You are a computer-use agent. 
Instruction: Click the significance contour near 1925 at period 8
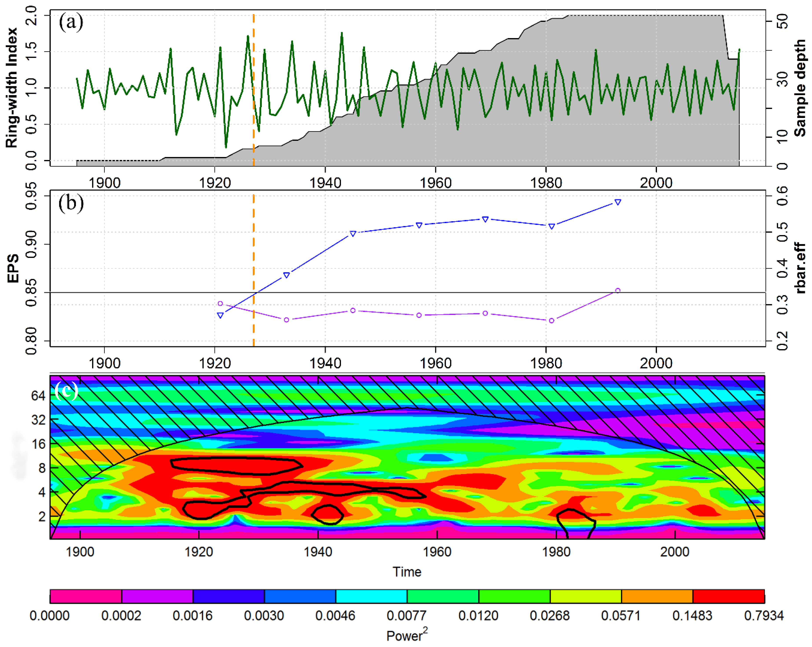pos(236,466)
